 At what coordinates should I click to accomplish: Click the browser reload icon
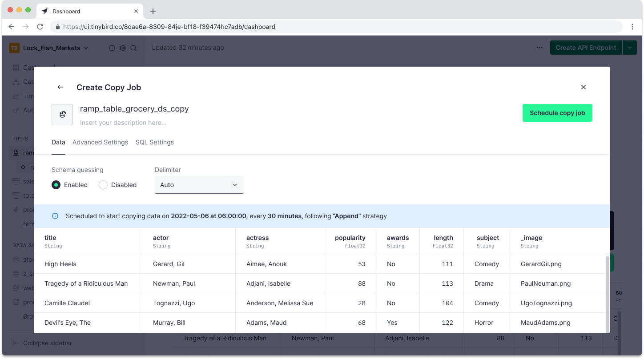[40, 27]
